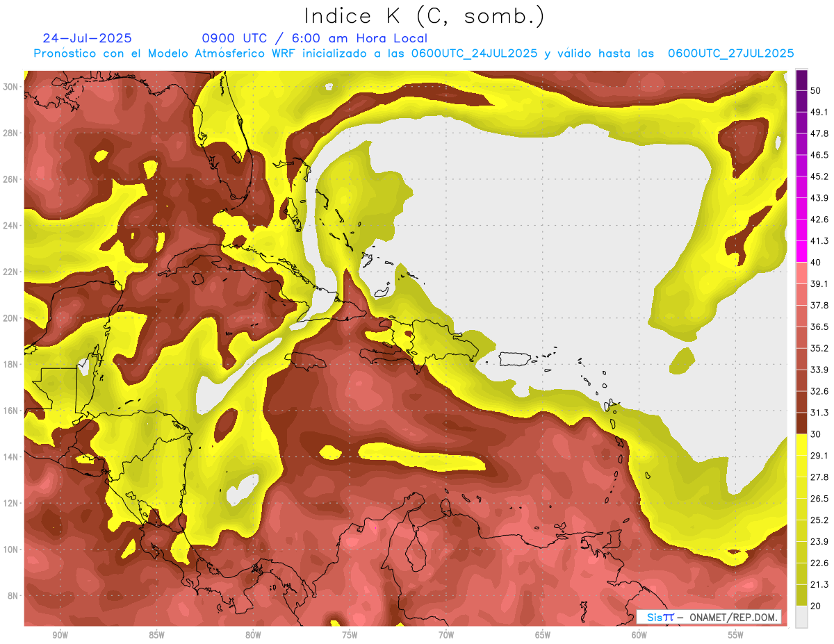The width and height of the screenshot is (834, 644).
Task: Click the colorbar value '50'
Action: pyautogui.click(x=816, y=91)
